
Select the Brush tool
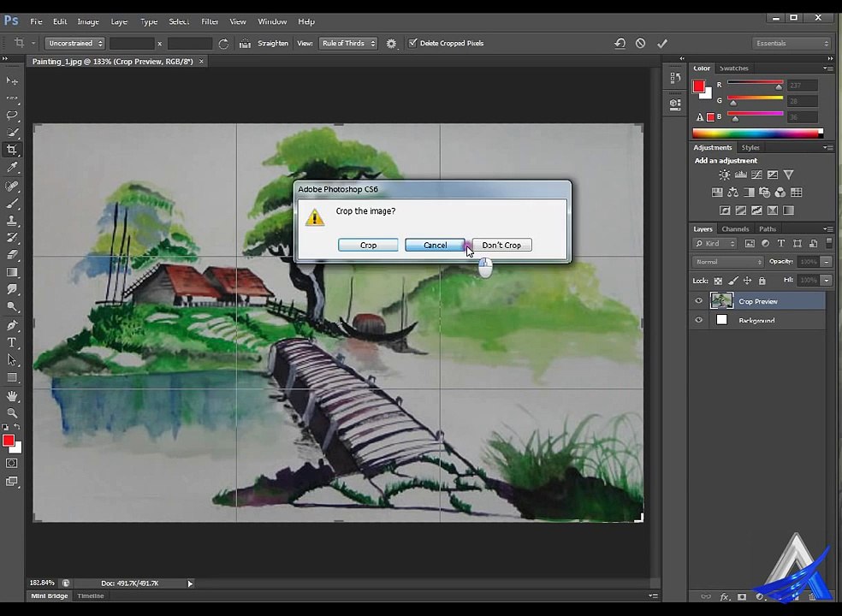(x=12, y=203)
